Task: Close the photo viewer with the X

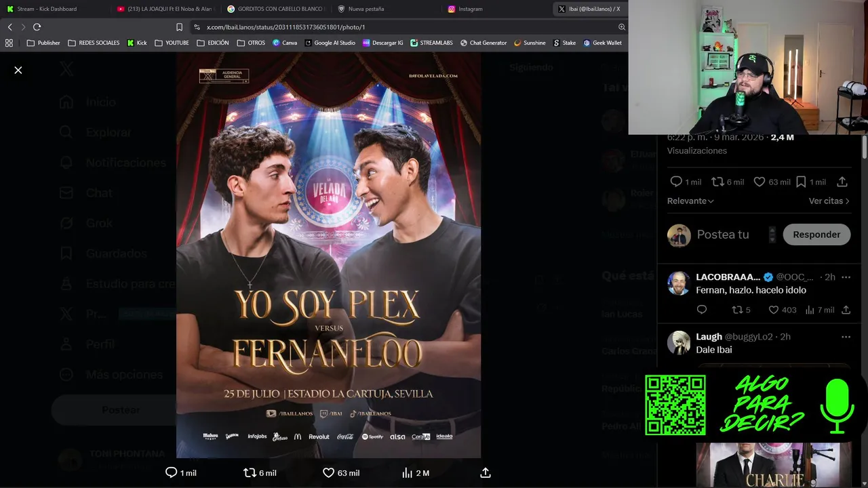Action: click(18, 70)
